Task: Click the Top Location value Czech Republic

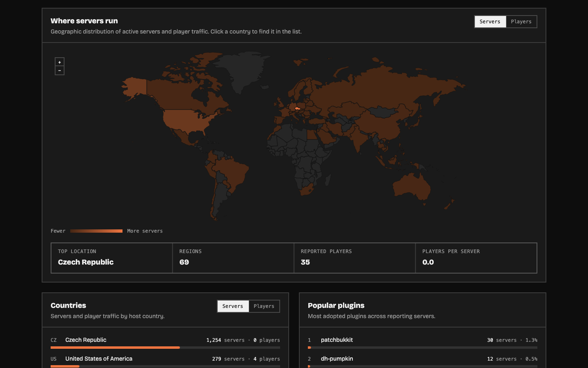Action: (86, 262)
